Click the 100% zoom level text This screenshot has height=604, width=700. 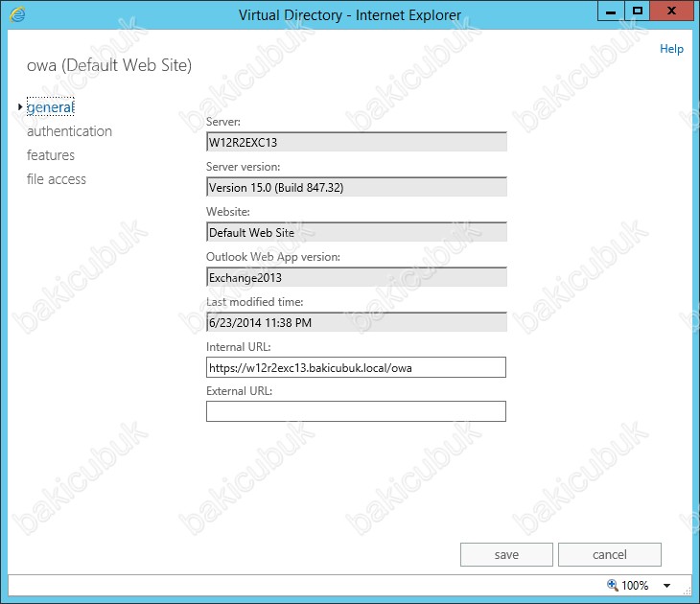tap(635, 585)
